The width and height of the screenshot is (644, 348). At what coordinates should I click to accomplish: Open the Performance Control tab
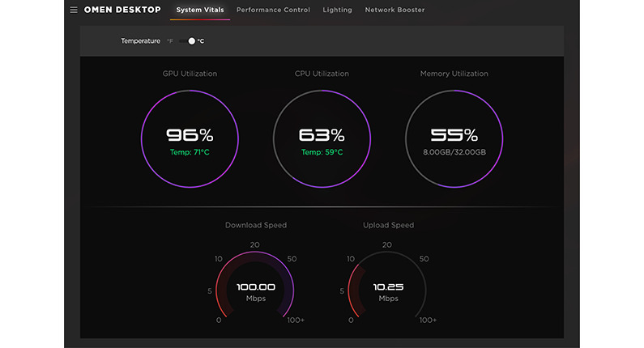[x=272, y=11]
